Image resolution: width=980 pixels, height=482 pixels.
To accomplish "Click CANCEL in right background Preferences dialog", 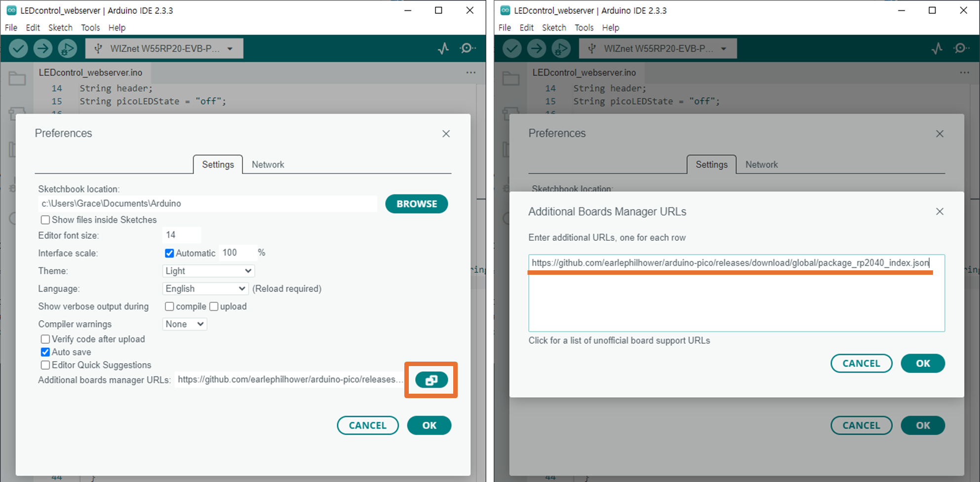I will pyautogui.click(x=862, y=425).
